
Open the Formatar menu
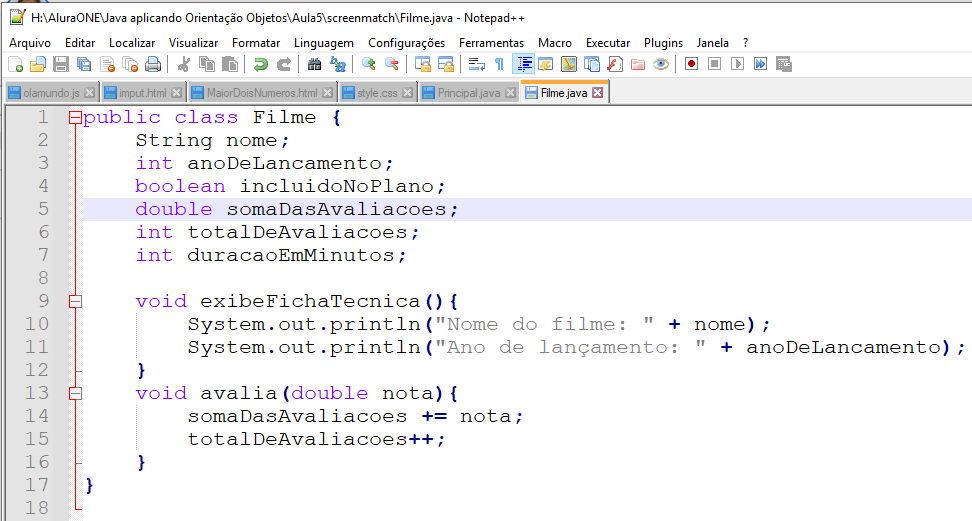pyautogui.click(x=256, y=43)
